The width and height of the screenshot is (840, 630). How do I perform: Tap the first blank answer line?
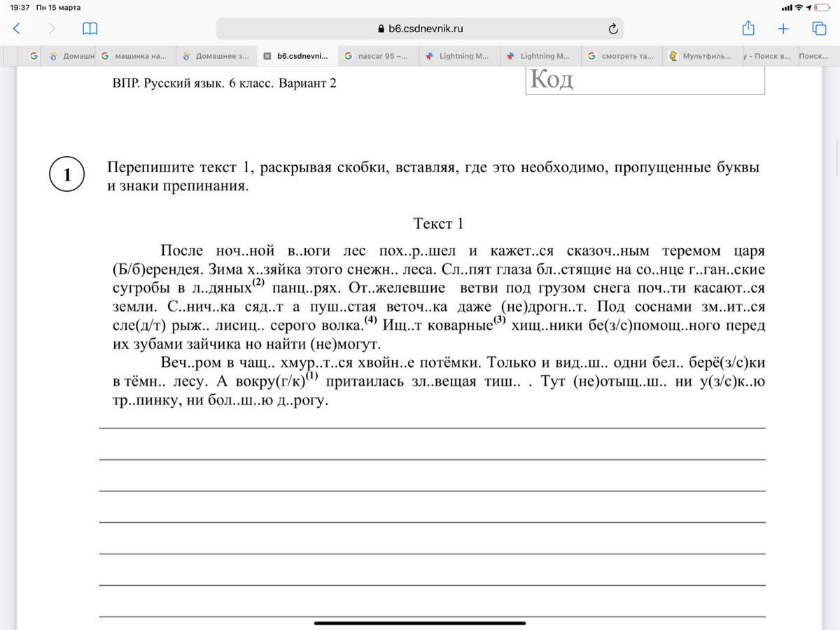(433, 427)
